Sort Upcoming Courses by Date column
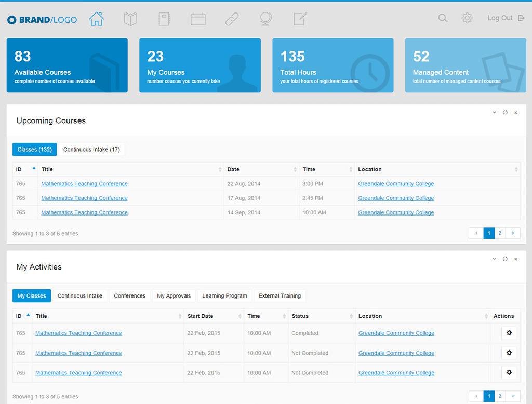Image resolution: width=532 pixels, height=404 pixels. pos(261,169)
